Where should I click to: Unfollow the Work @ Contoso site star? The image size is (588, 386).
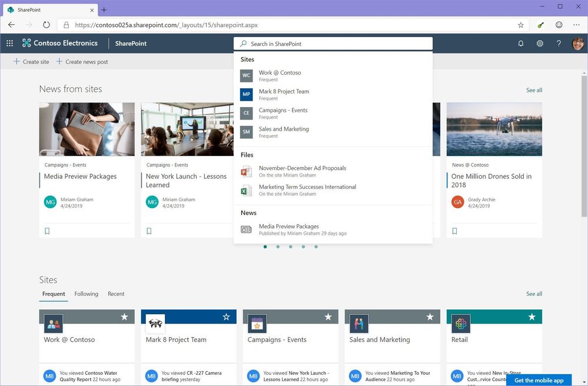point(125,317)
